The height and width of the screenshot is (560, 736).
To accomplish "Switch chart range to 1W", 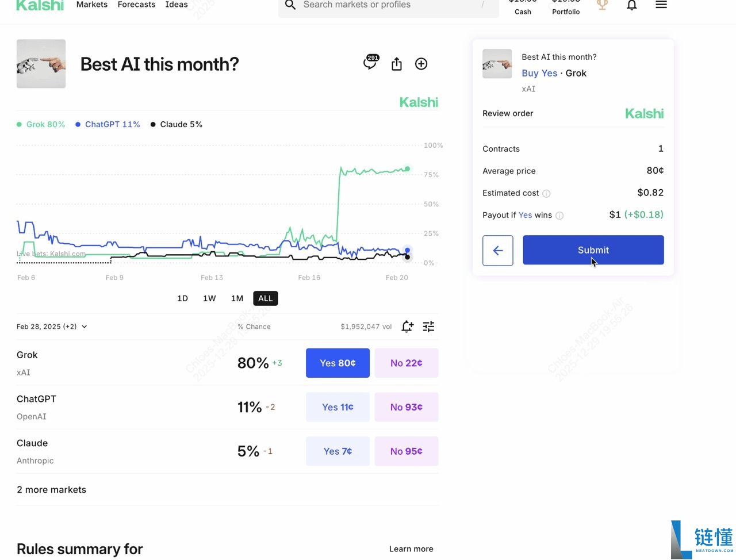I will click(x=209, y=298).
